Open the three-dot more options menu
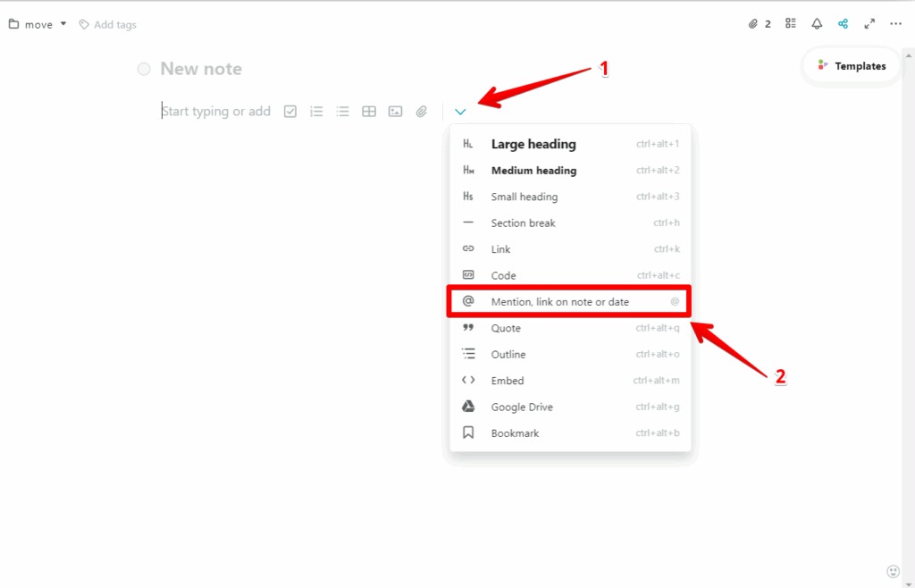 [895, 24]
